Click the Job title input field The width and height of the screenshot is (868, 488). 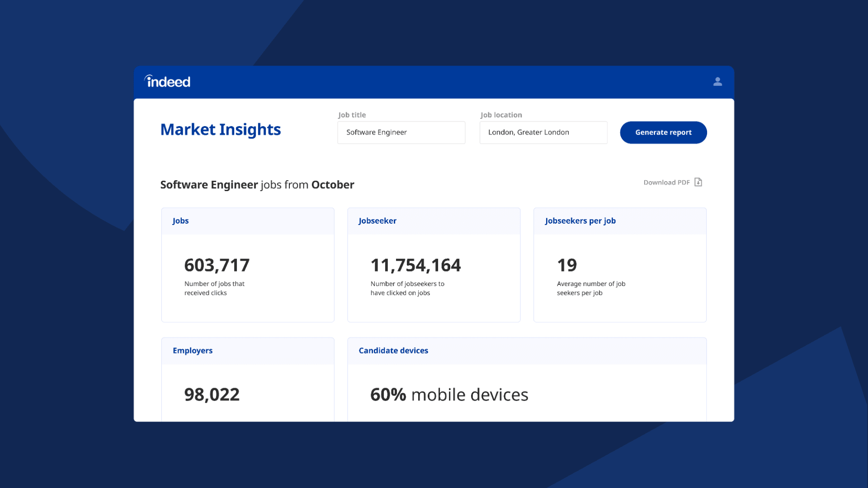coord(401,132)
